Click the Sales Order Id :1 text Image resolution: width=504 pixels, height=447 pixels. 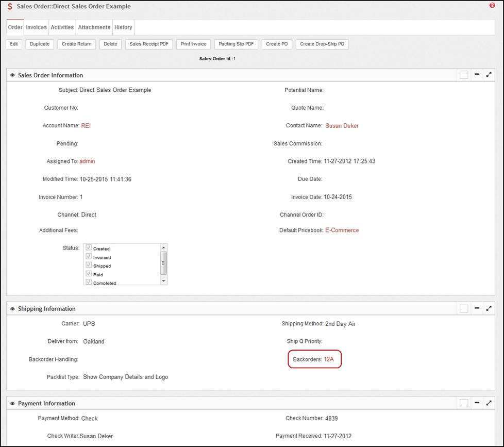click(217, 59)
